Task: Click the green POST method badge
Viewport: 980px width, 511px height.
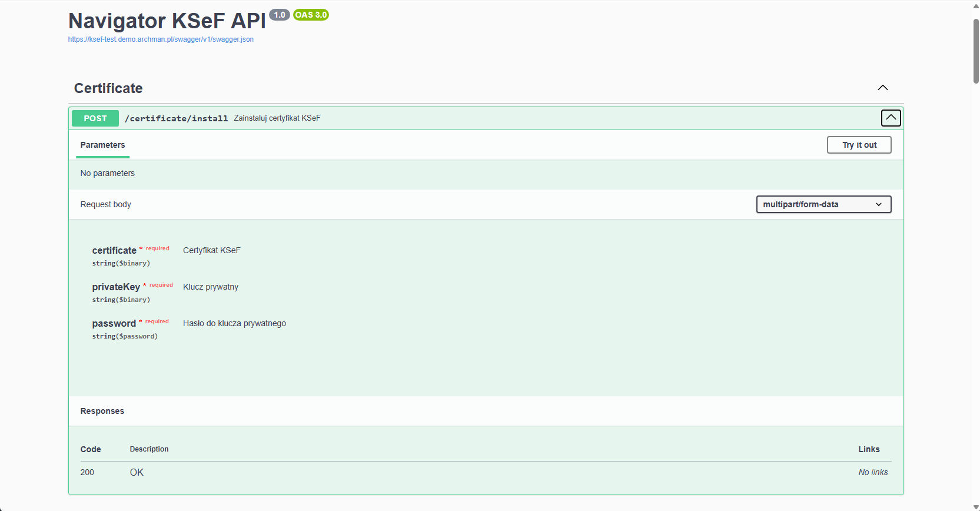Action: click(95, 118)
